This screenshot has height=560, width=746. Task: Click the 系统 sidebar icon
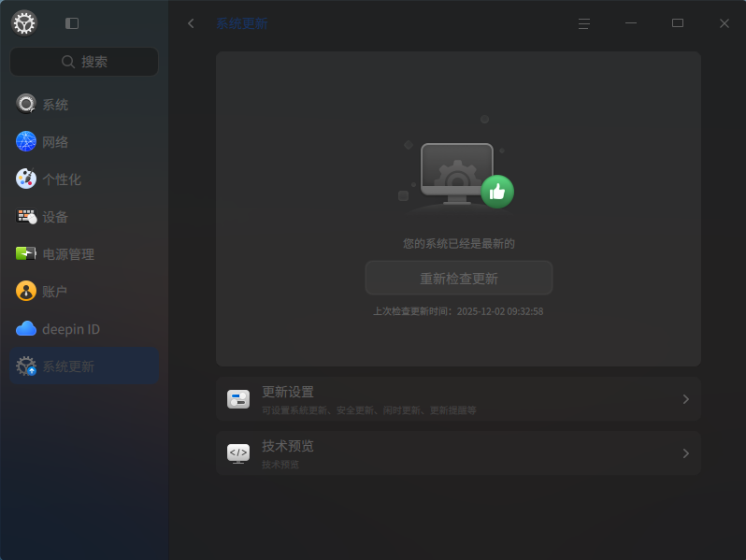coord(25,104)
